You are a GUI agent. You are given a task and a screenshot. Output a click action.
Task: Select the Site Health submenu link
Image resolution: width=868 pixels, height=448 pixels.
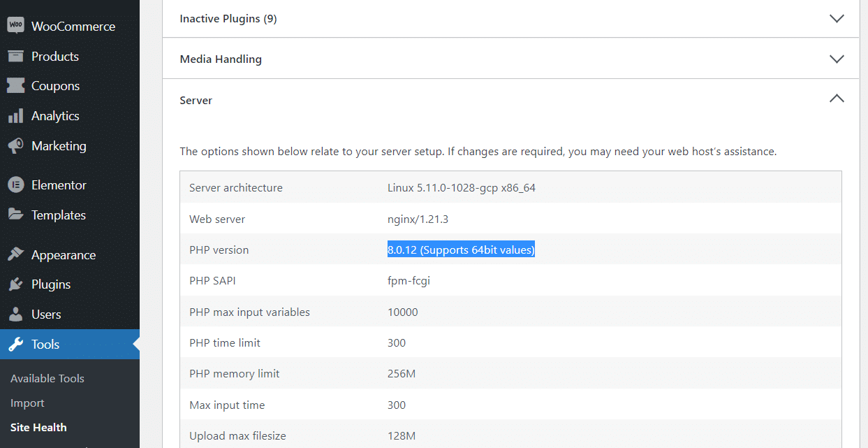click(38, 428)
